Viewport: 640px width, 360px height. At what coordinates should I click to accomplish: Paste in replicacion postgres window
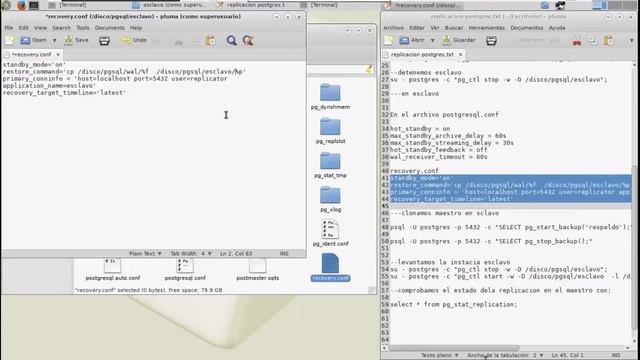609,41
